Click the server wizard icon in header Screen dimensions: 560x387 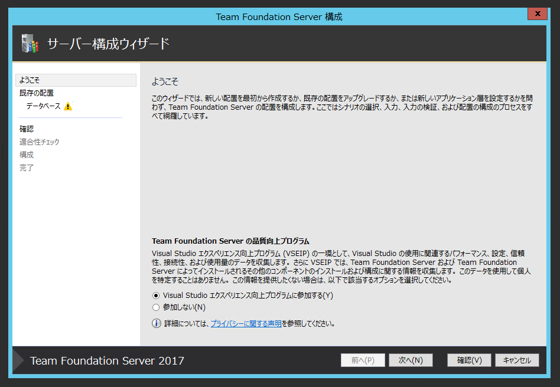coord(30,44)
